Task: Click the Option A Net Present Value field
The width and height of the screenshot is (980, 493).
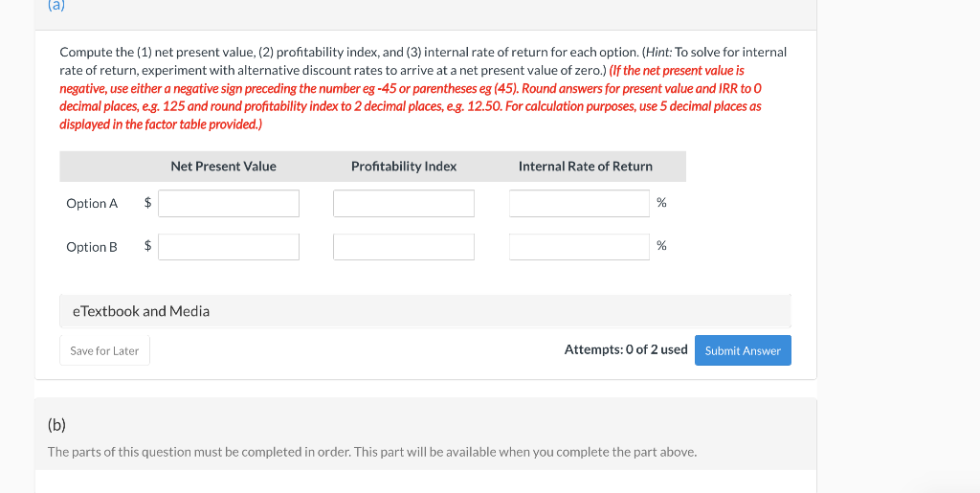Action: tap(229, 204)
